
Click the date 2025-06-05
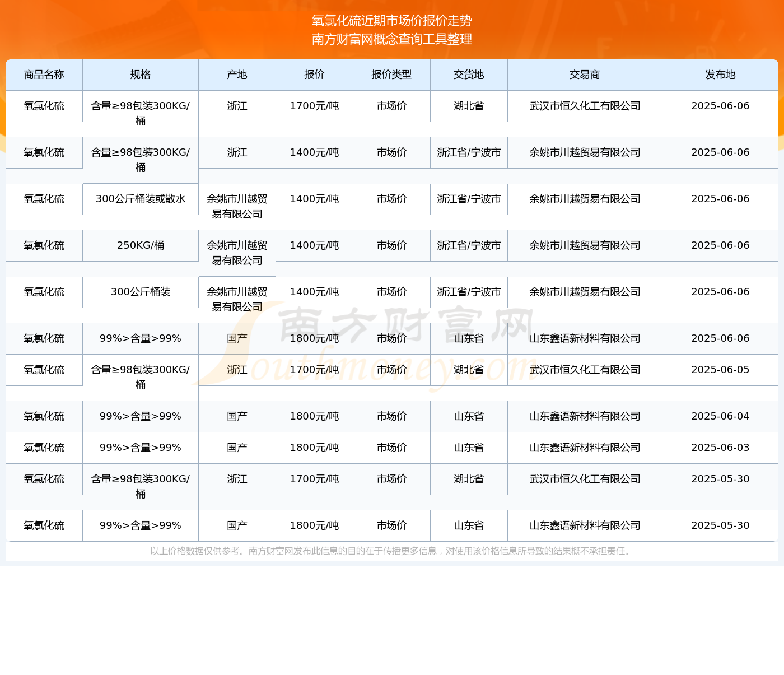(720, 370)
